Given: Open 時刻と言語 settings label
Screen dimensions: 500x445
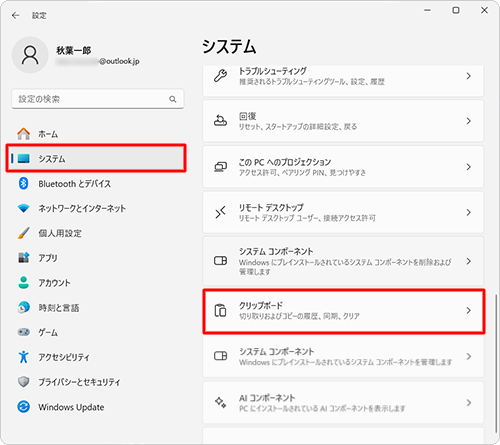Looking at the screenshot, I should [59, 308].
